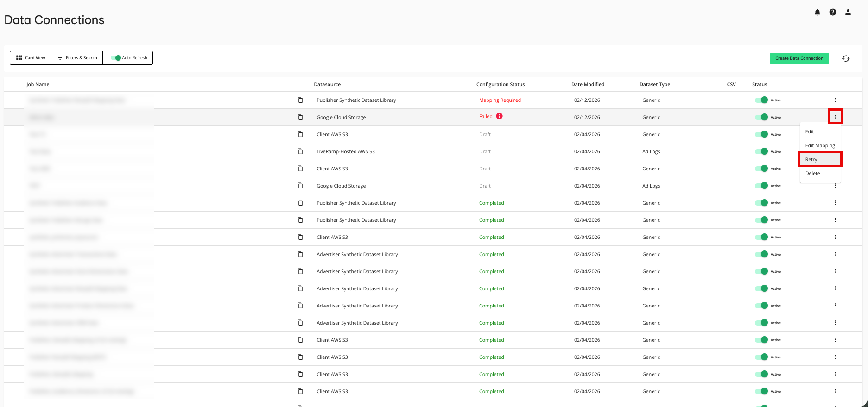Open the three-dot menu for the Mapping Required row
The width and height of the screenshot is (868, 407).
[836, 100]
